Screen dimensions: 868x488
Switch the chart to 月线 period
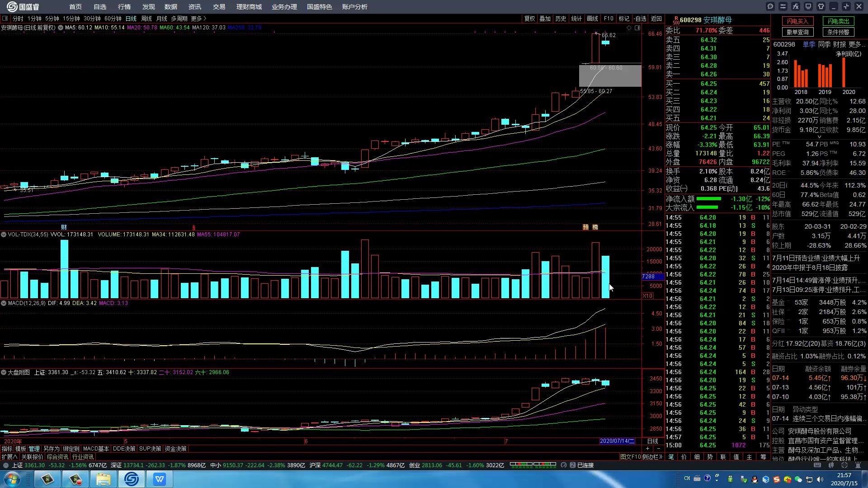[161, 19]
